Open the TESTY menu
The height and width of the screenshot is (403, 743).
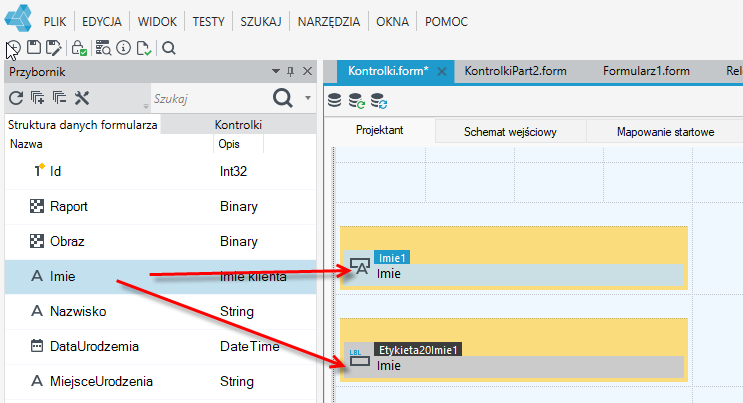click(208, 22)
